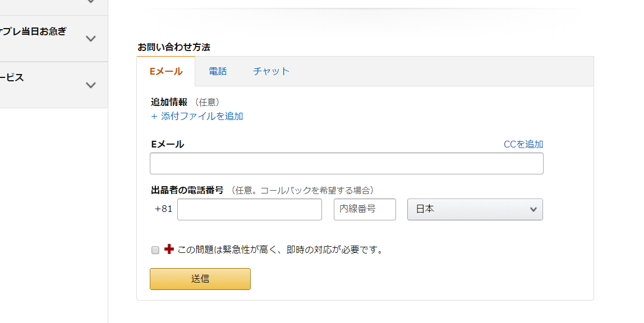The width and height of the screenshot is (644, 323).
Task: Click the seller phone number field
Action: click(x=250, y=209)
